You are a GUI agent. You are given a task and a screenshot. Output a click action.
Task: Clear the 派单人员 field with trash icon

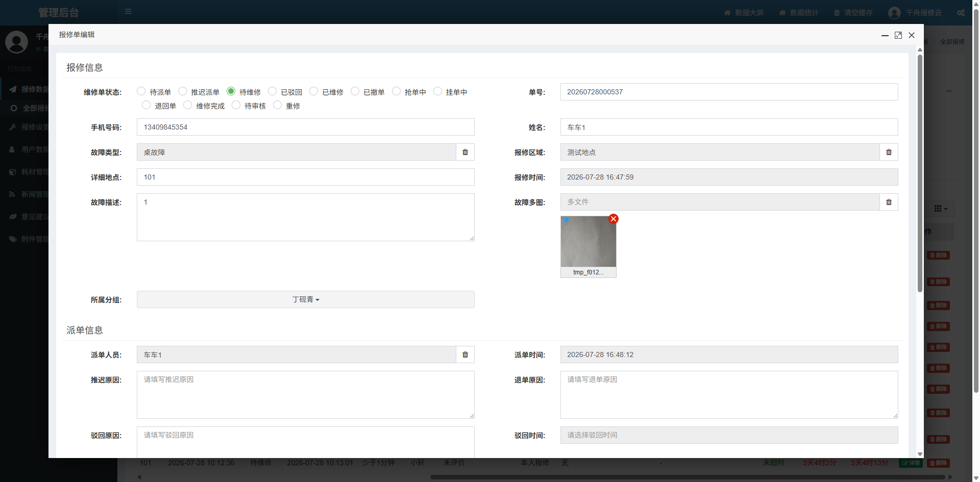[465, 354]
